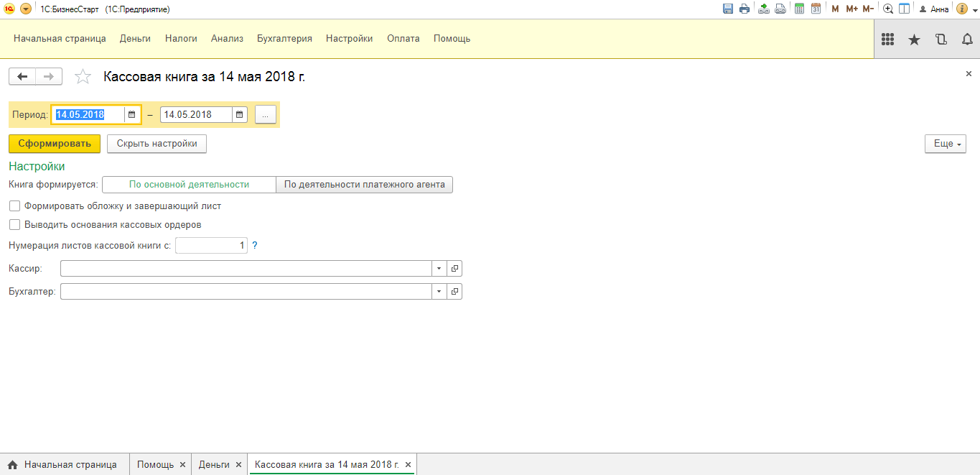The image size is (980, 475).
Task: Close the Кассовая книга form with the X
Action: click(969, 74)
